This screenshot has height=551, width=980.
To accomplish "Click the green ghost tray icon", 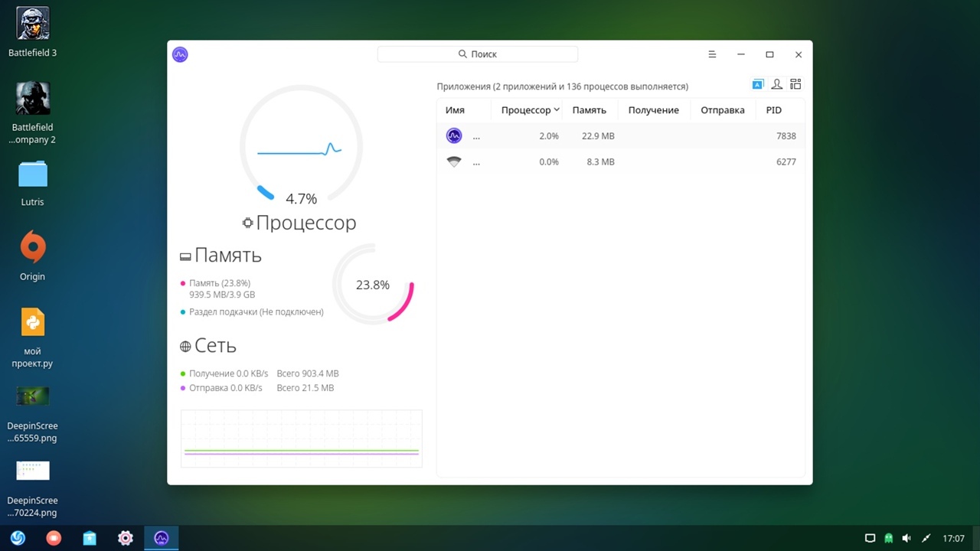I will 888,538.
